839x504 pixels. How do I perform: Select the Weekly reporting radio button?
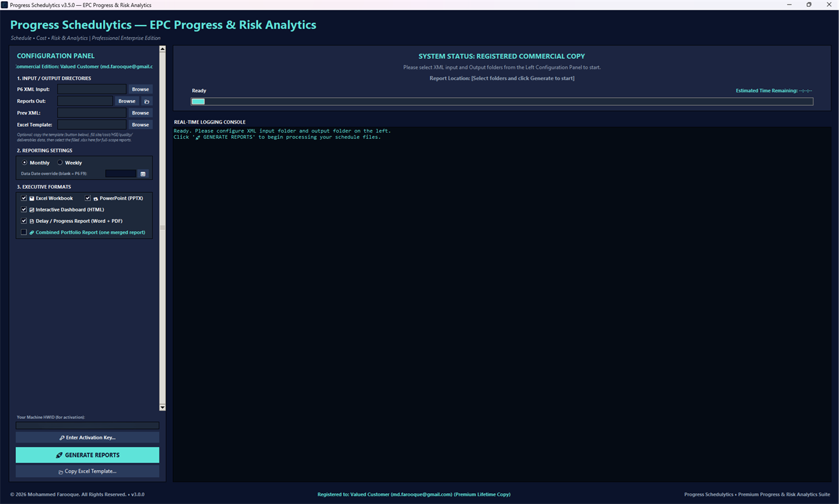(60, 163)
